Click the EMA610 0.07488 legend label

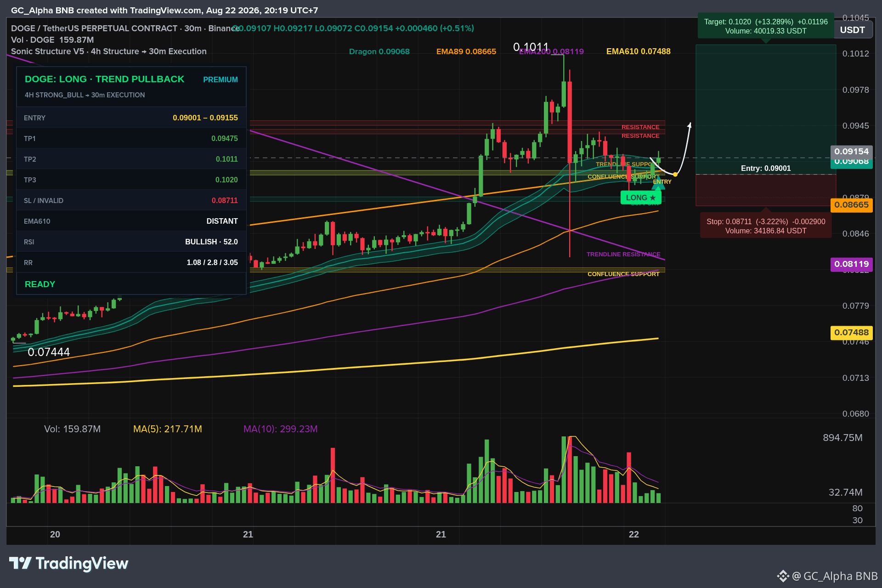point(639,51)
